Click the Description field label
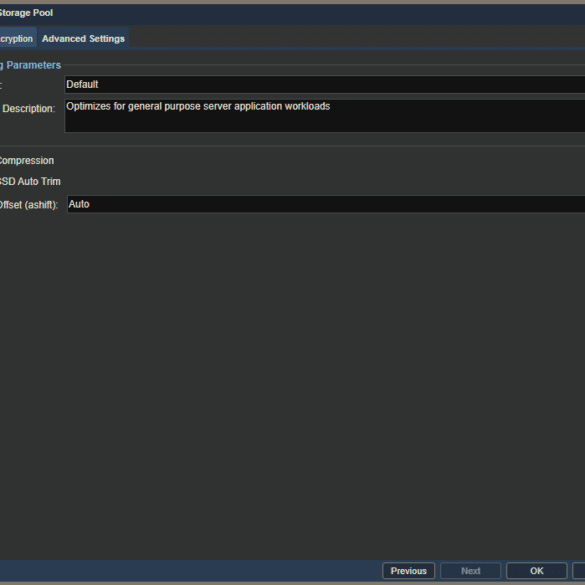Image resolution: width=585 pixels, height=585 pixels. [x=29, y=109]
